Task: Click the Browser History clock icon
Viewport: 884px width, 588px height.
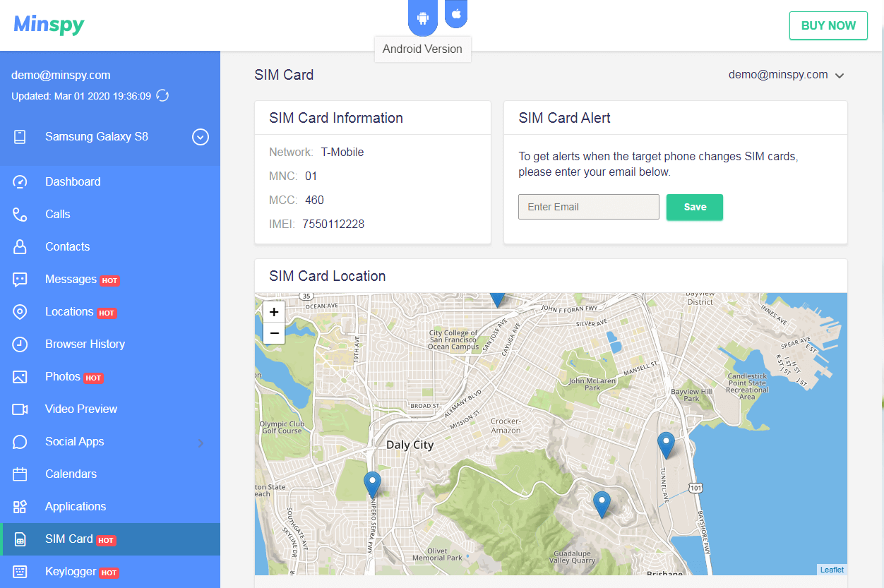Action: pyautogui.click(x=20, y=344)
